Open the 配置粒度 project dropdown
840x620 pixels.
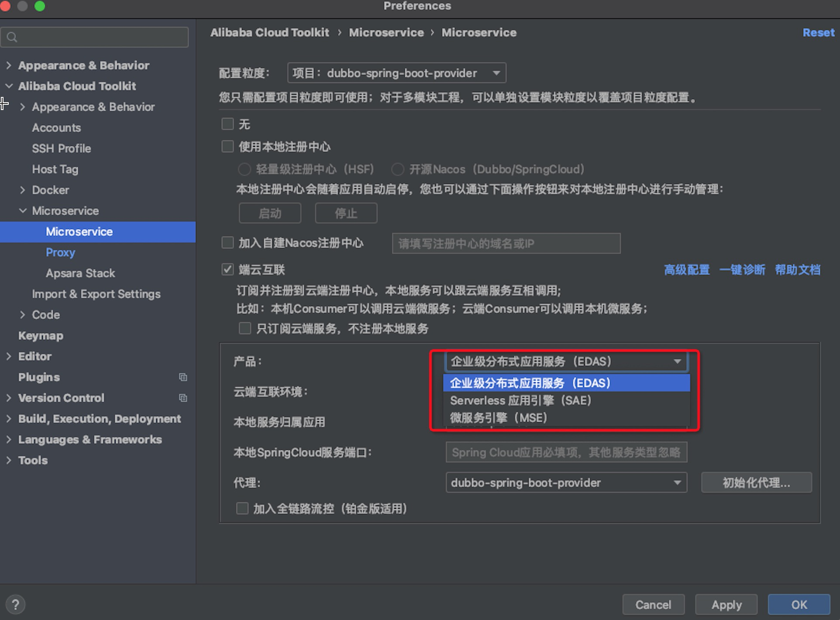coord(396,73)
